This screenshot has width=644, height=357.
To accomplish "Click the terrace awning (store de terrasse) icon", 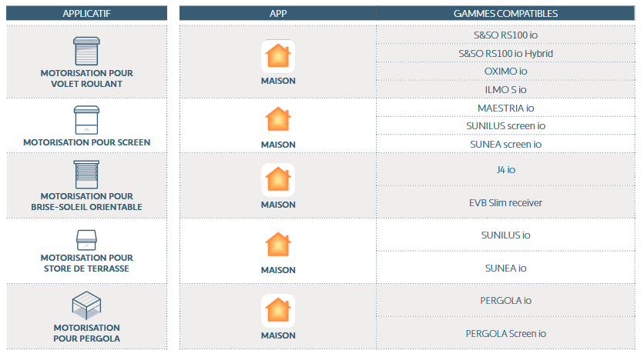I will click(86, 240).
